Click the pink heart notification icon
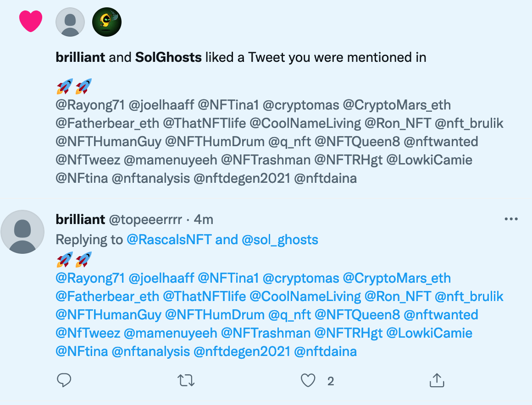Screen dimensions: 532x405 pos(31,22)
